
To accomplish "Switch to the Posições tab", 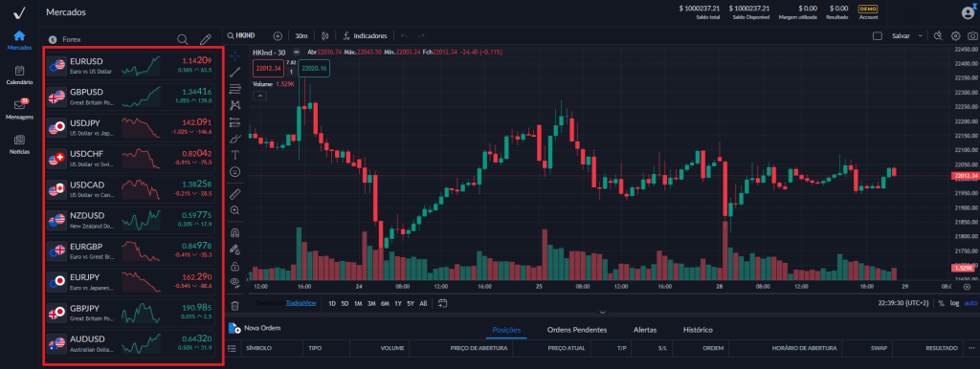I will [506, 330].
